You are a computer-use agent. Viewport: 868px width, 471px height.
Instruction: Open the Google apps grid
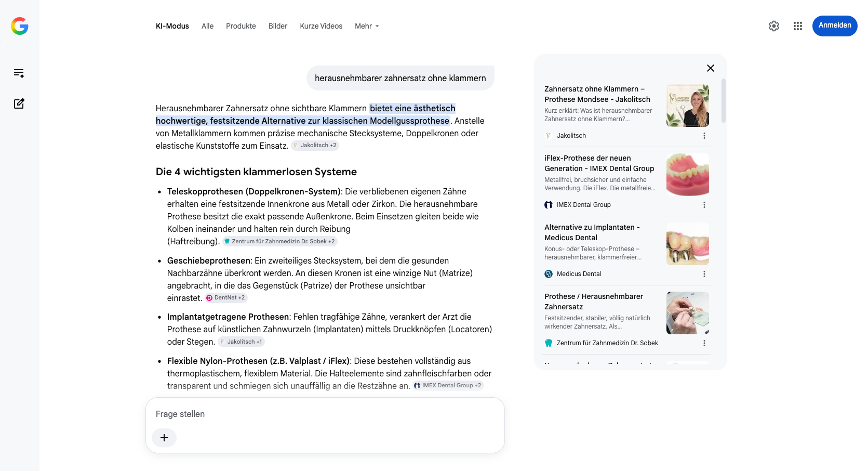tap(798, 26)
